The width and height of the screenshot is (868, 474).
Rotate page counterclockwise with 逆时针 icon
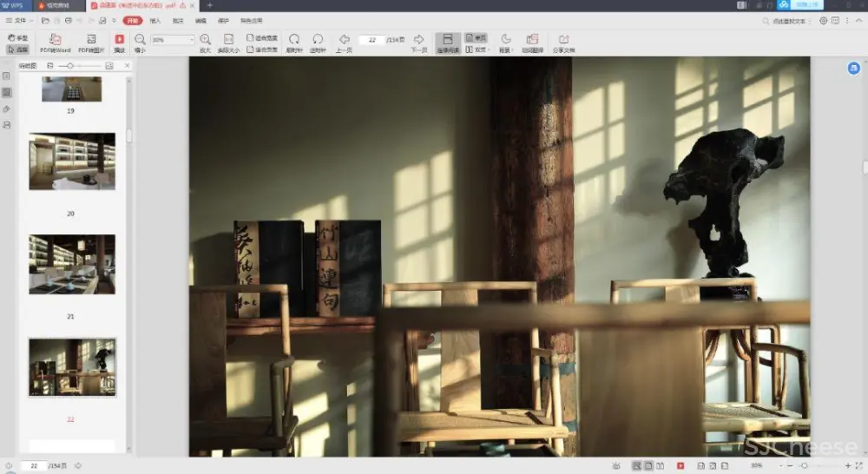pyautogui.click(x=318, y=40)
